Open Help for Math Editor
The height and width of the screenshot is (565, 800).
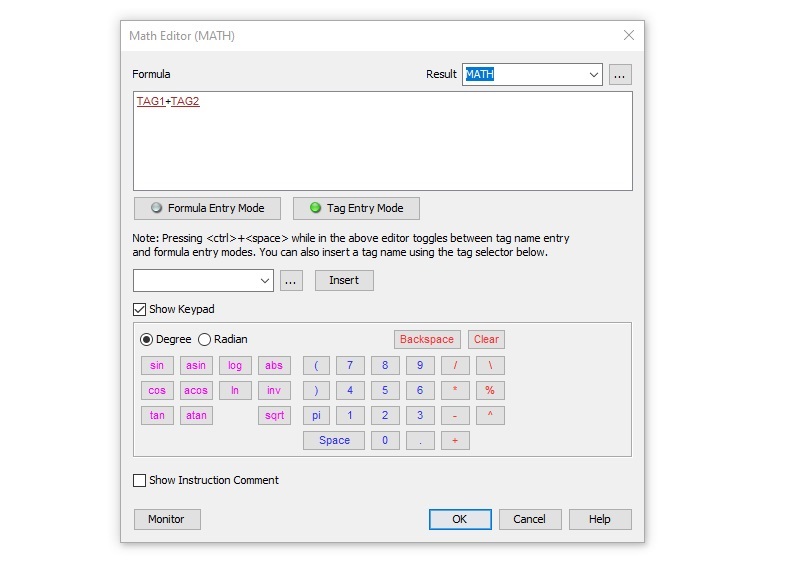click(600, 520)
